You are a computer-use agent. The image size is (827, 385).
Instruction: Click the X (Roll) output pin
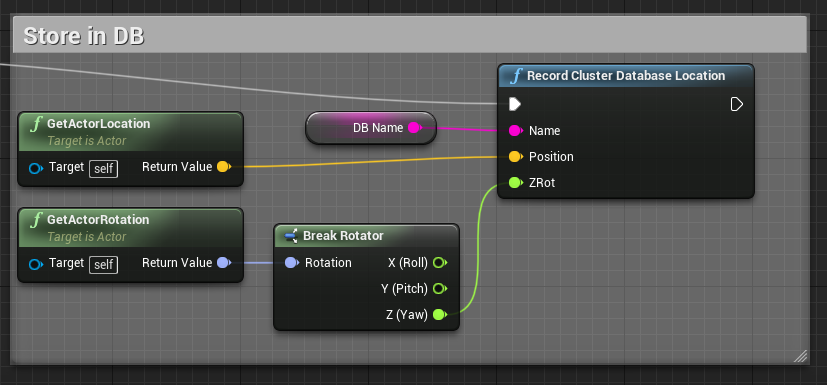coord(440,263)
